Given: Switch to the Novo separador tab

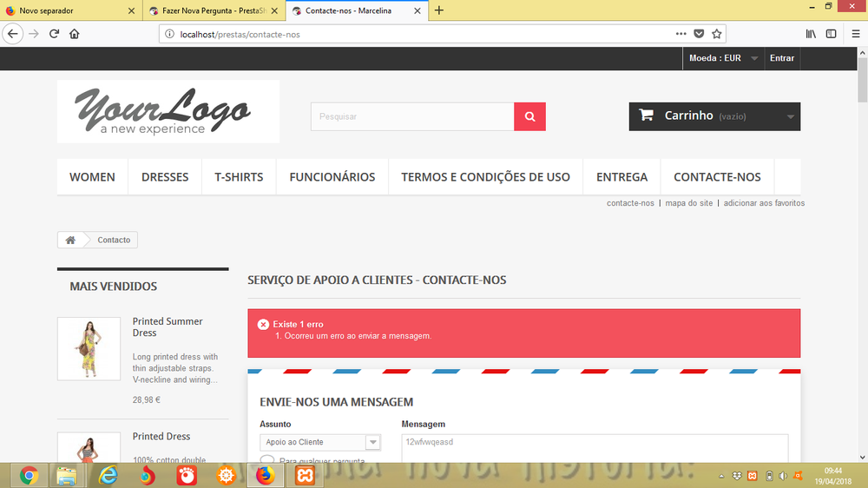Looking at the screenshot, I should pyautogui.click(x=71, y=10).
